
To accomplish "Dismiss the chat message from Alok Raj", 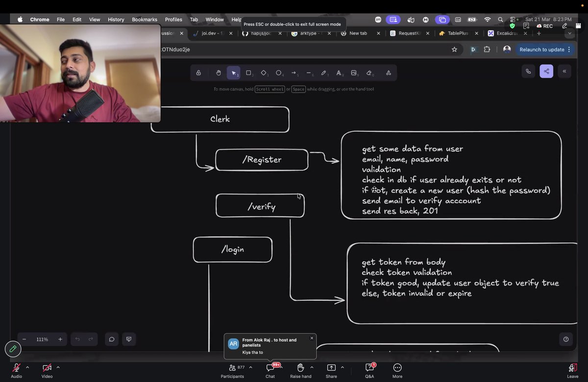I will tap(312, 338).
